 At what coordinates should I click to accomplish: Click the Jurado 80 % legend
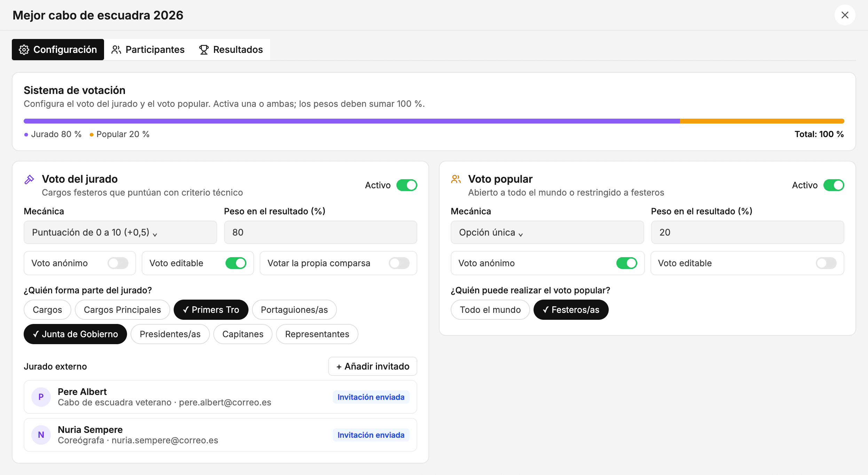(53, 134)
